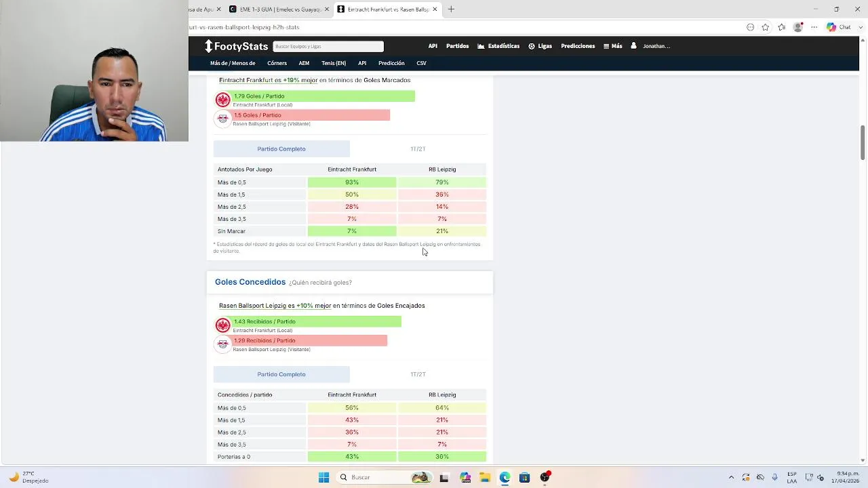Image resolution: width=868 pixels, height=488 pixels.
Task: Open the Más hamburger menu
Action: 612,46
